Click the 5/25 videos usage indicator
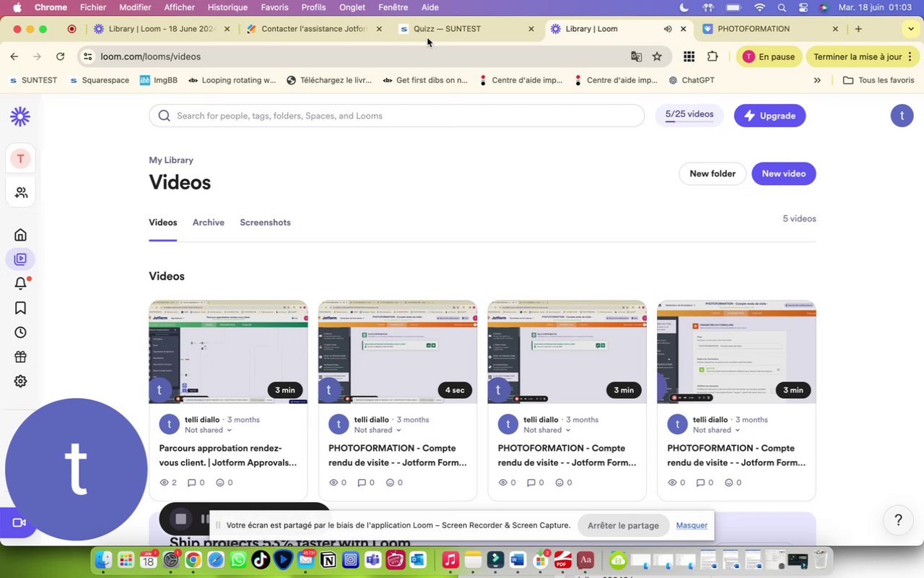This screenshot has width=924, height=578. click(689, 116)
